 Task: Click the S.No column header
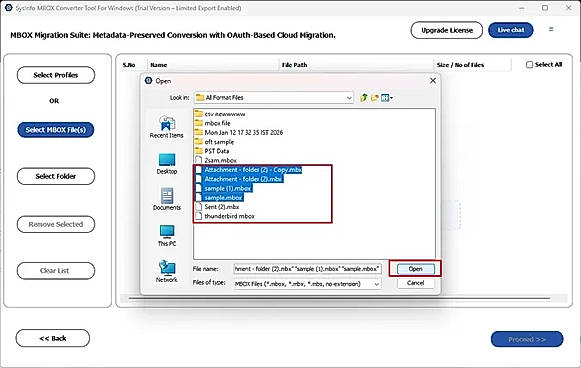pos(129,64)
